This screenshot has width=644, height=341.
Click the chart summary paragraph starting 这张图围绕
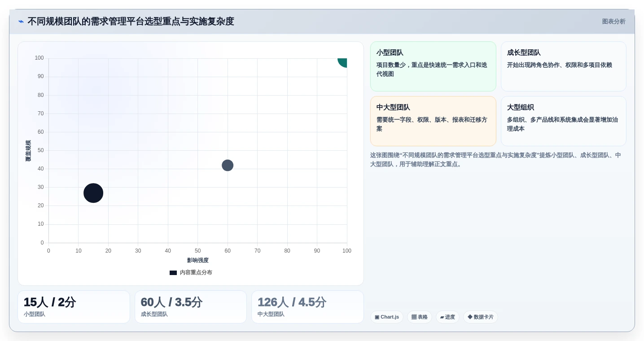[495, 160]
